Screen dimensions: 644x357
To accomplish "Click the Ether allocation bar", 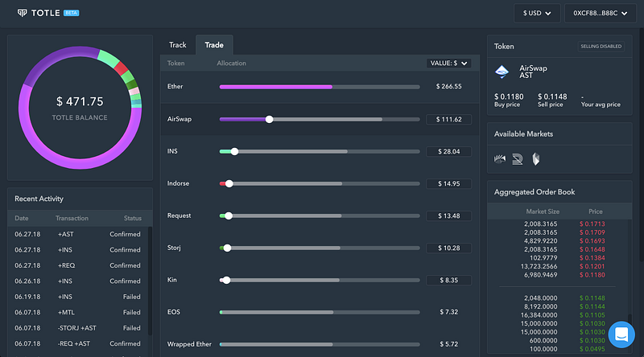I will [320, 87].
